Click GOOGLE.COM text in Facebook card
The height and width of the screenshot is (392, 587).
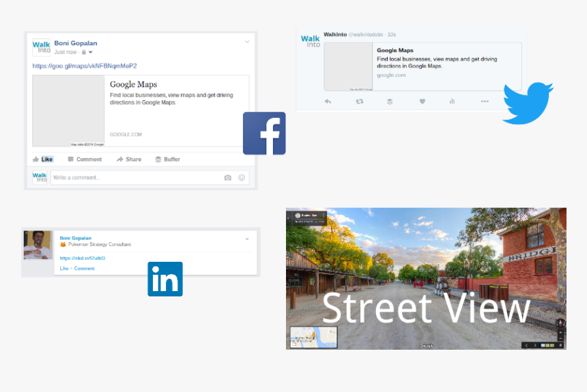[x=126, y=135]
